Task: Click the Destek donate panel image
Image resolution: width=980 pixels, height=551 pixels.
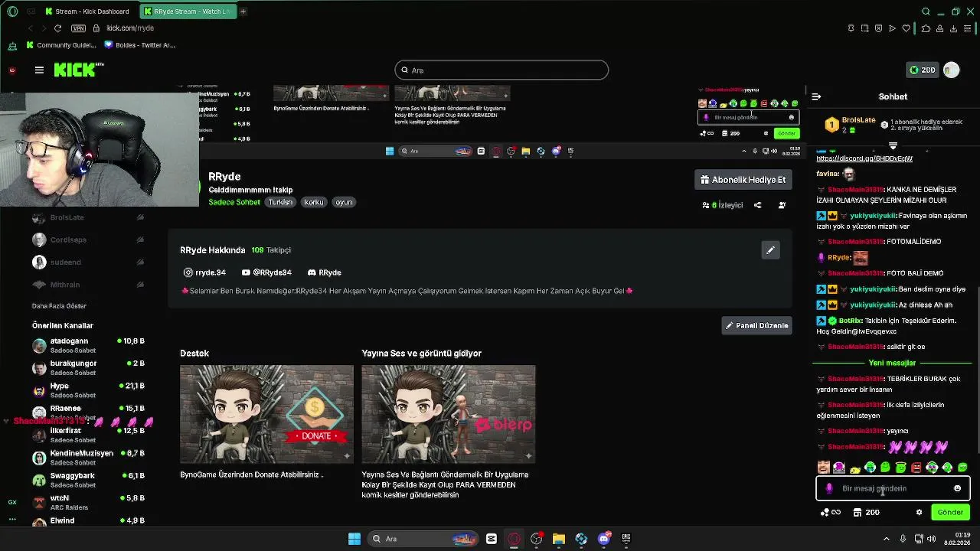Action: [x=266, y=414]
